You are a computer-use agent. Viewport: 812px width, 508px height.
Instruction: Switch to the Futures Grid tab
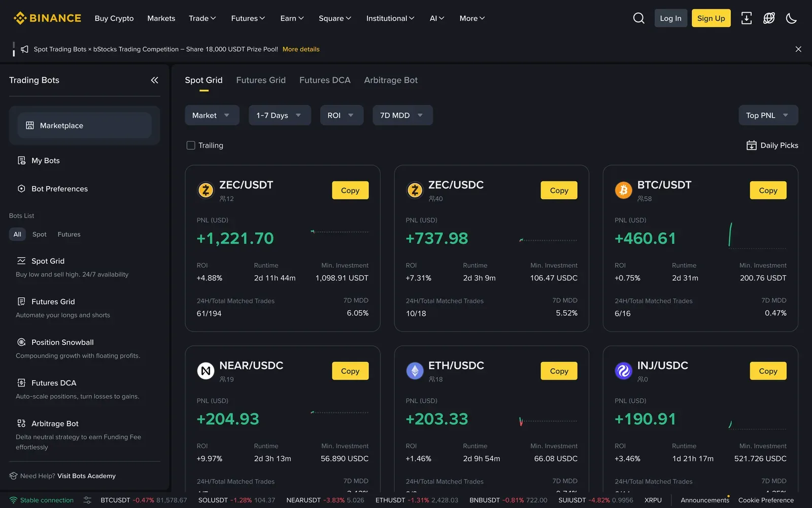pos(261,80)
